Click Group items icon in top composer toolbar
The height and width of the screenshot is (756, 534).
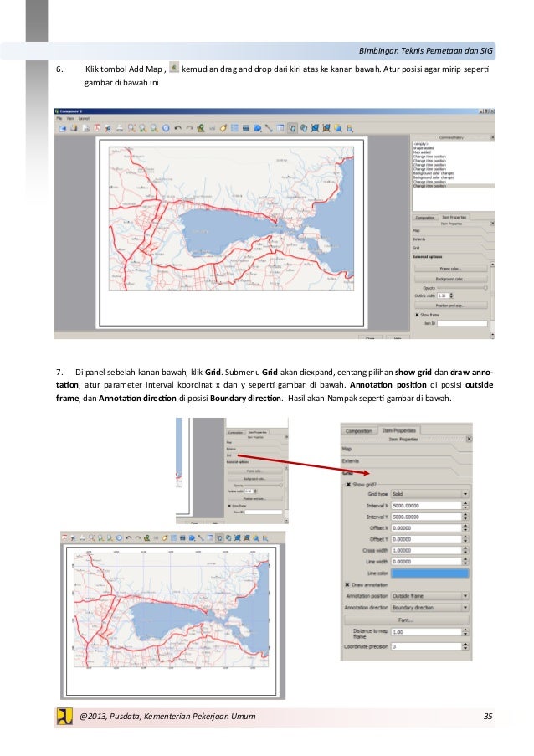(314, 128)
